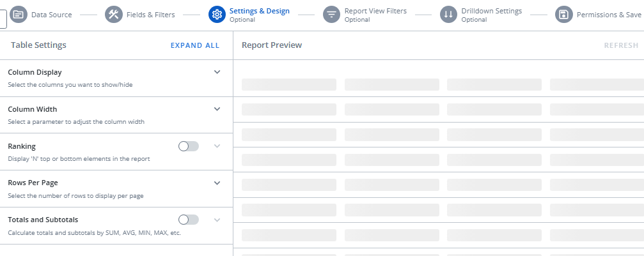The height and width of the screenshot is (256, 644).
Task: Expand the Rows Per Page chevron
Action: point(217,183)
